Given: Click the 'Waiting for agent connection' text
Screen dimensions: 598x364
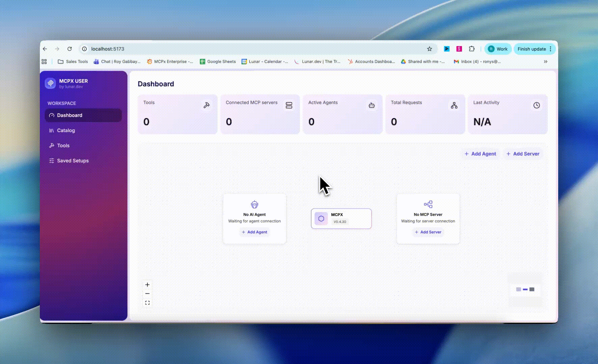Looking at the screenshot, I should 254,221.
